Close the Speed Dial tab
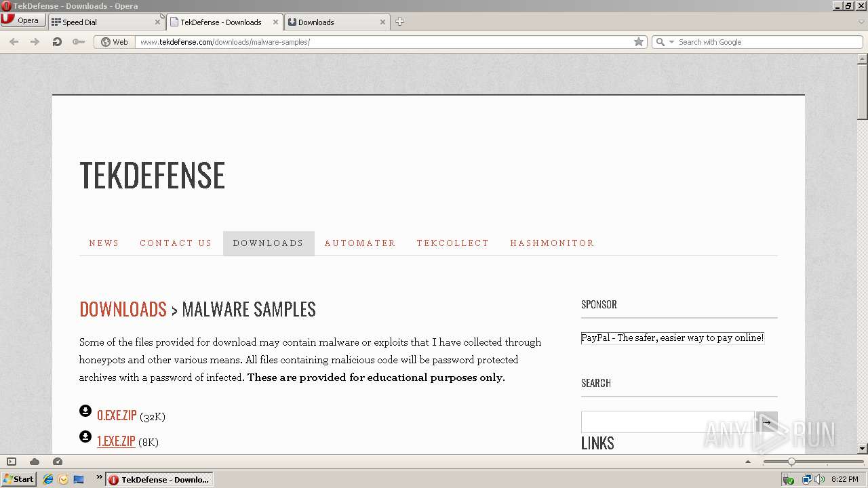The height and width of the screenshot is (488, 868). (x=157, y=22)
